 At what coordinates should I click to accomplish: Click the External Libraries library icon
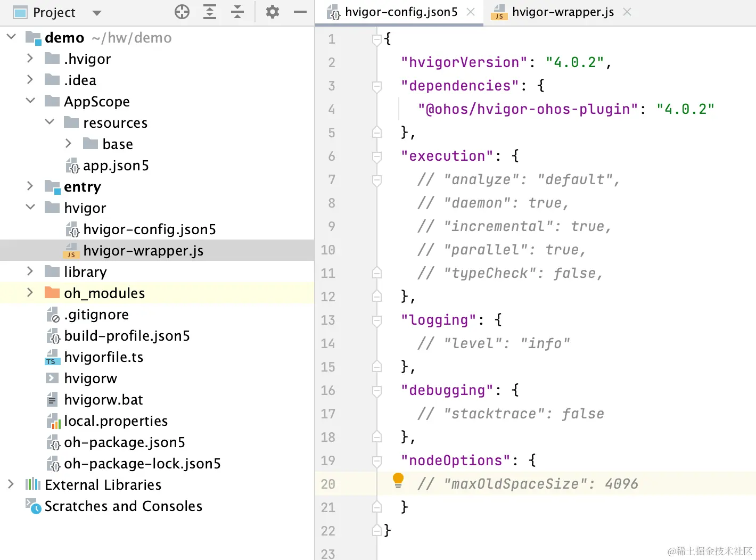[33, 484]
